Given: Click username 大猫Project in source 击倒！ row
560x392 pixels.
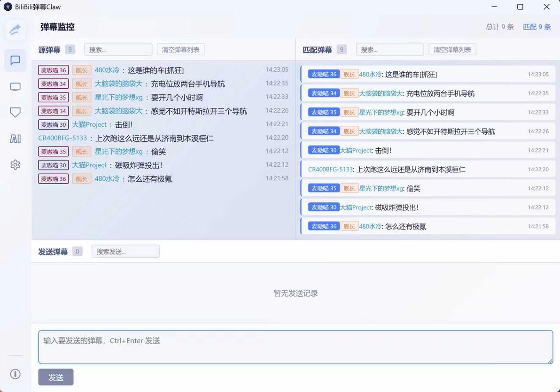Looking at the screenshot, I should coord(89,124).
